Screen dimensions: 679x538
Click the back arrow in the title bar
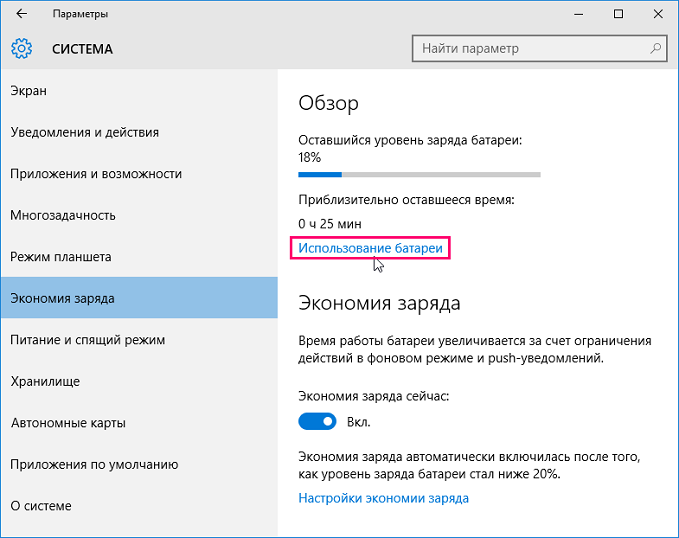[21, 14]
